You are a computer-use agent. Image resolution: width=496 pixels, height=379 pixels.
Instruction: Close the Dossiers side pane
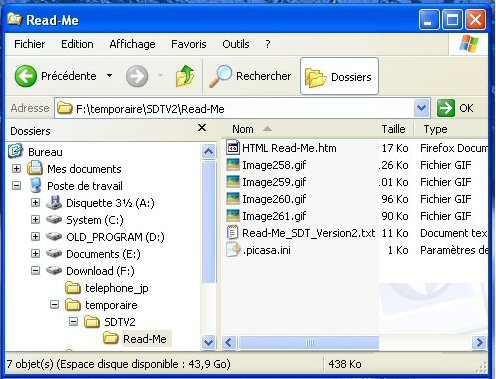[x=202, y=128]
